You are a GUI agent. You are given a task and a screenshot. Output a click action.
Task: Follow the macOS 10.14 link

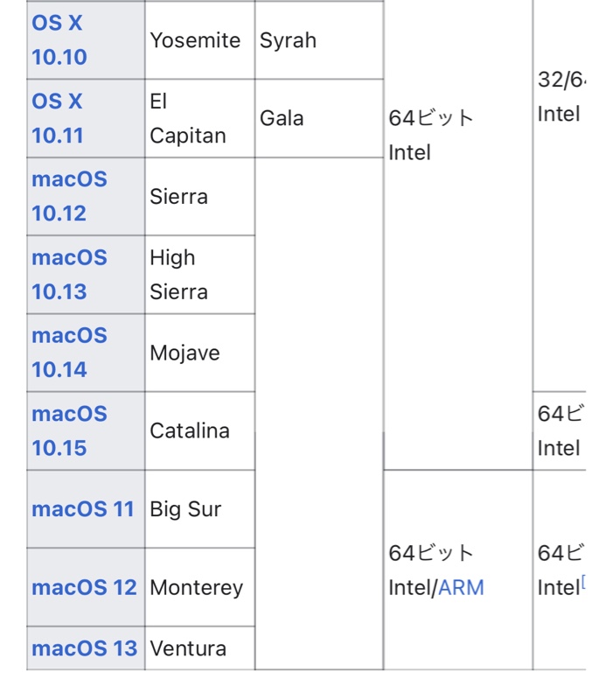(x=69, y=353)
